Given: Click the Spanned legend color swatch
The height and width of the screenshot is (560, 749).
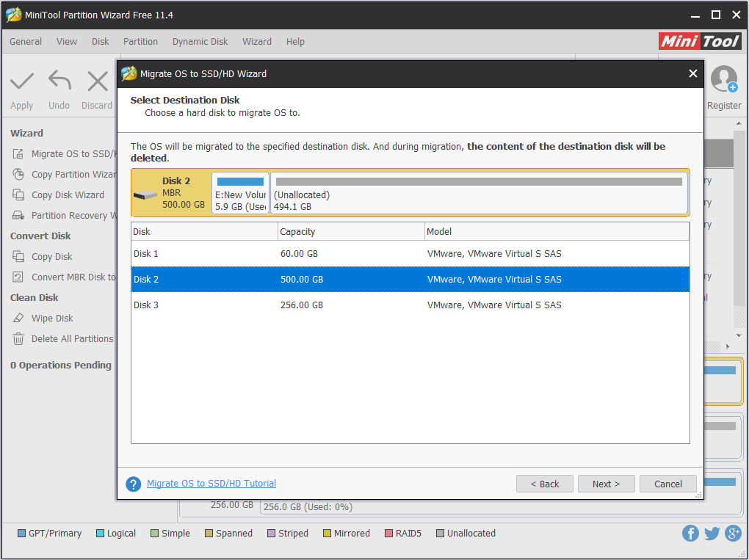Looking at the screenshot, I should (209, 534).
